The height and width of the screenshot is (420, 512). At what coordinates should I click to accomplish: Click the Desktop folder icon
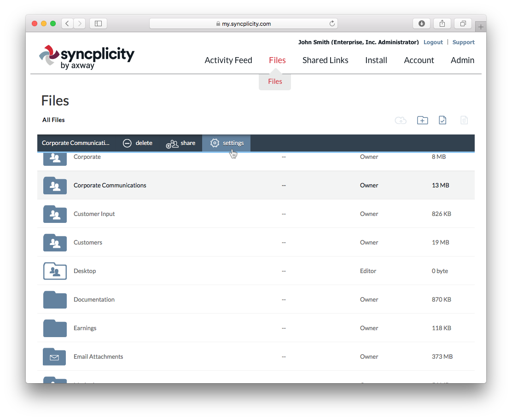[x=55, y=271]
